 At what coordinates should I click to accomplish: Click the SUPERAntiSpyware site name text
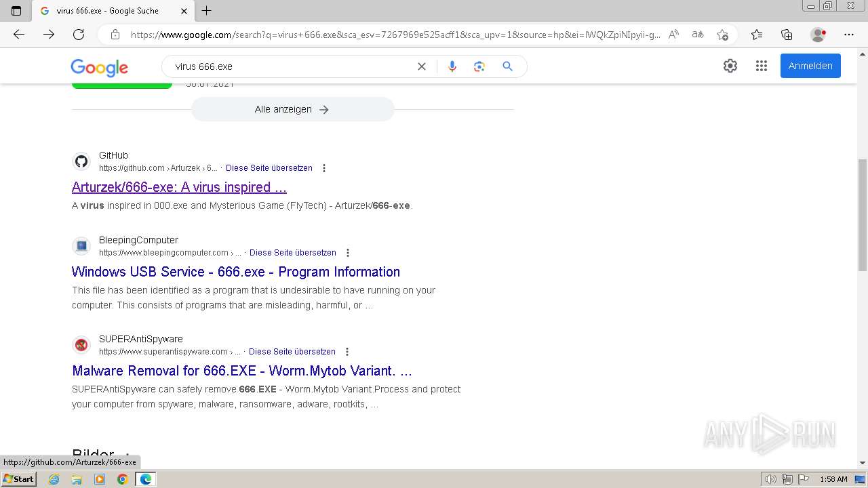[141, 339]
